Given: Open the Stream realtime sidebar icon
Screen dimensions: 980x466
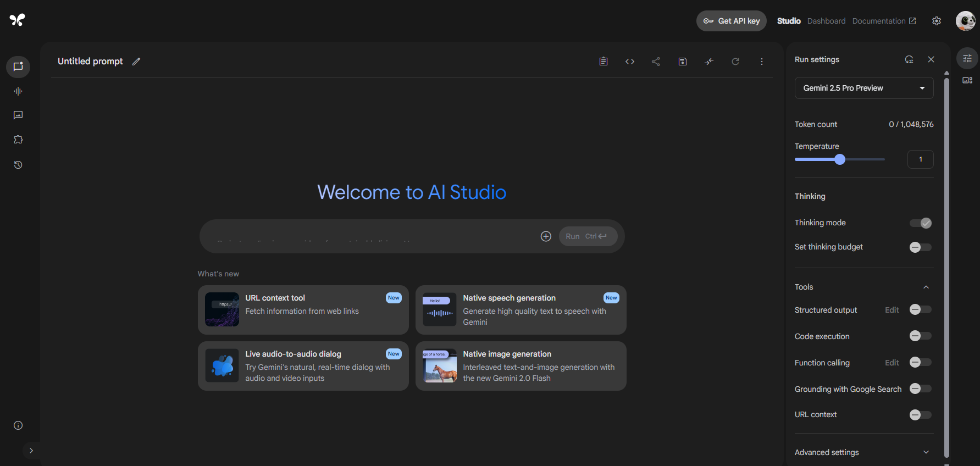Looking at the screenshot, I should click(x=18, y=91).
